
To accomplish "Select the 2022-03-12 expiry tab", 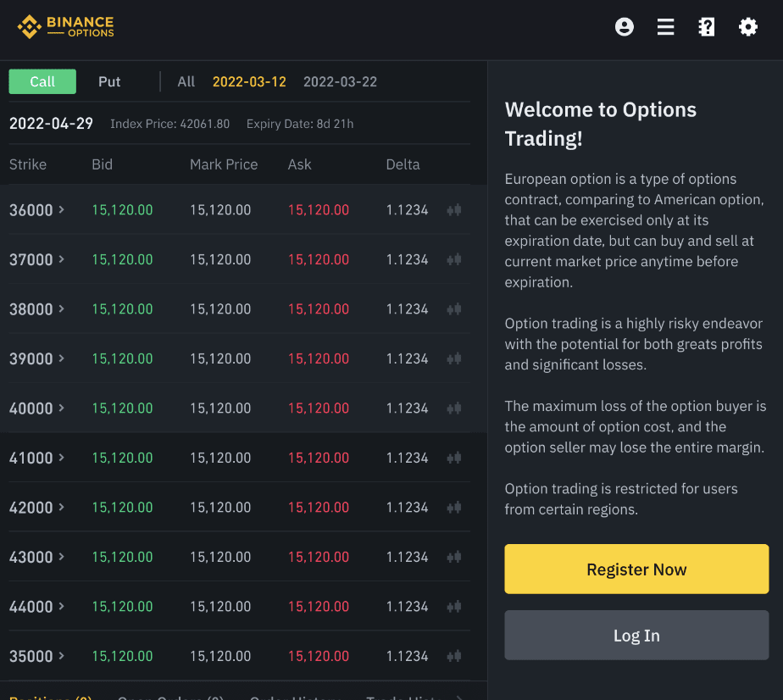I will [x=249, y=82].
